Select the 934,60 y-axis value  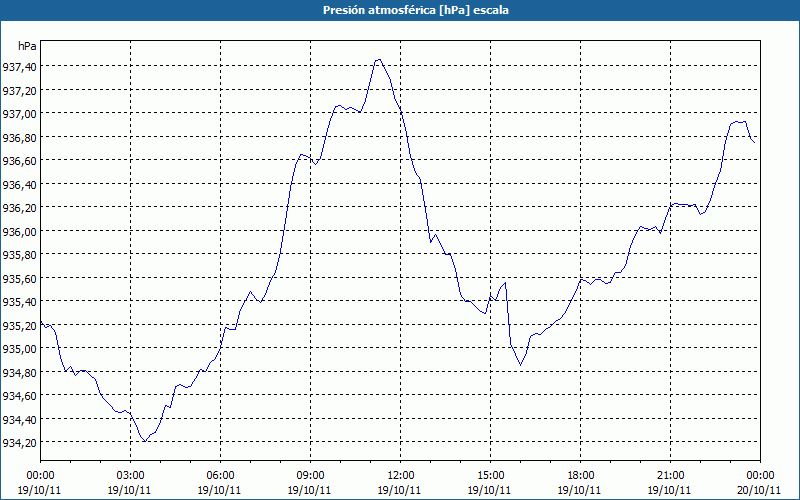coord(19,395)
